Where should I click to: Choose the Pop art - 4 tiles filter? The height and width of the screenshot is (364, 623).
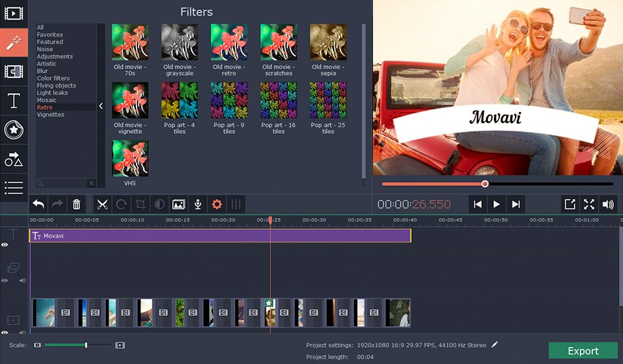click(x=179, y=101)
